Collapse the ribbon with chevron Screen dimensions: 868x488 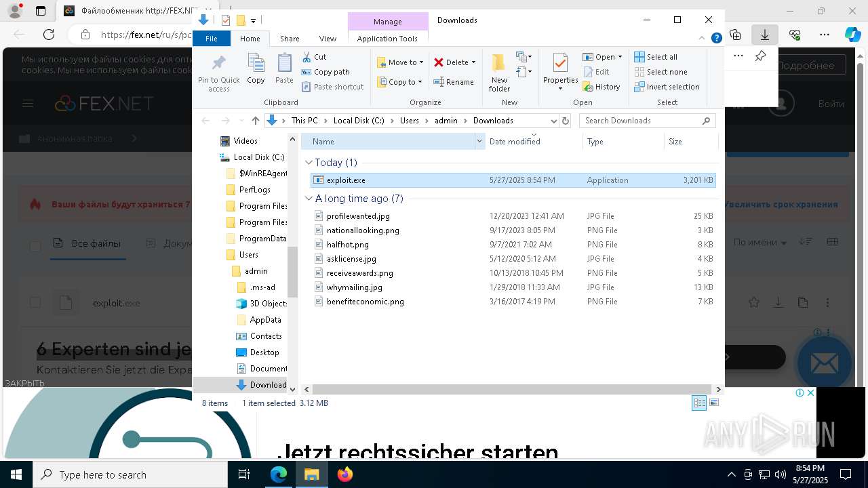tap(702, 39)
